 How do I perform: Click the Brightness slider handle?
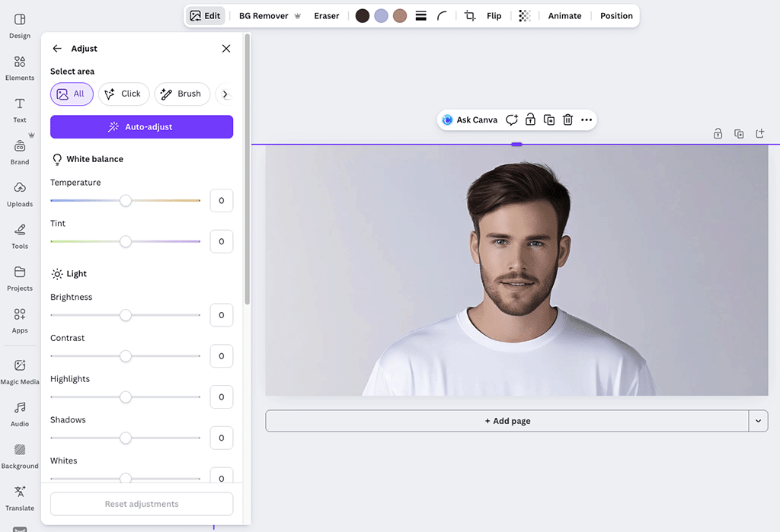tap(126, 315)
